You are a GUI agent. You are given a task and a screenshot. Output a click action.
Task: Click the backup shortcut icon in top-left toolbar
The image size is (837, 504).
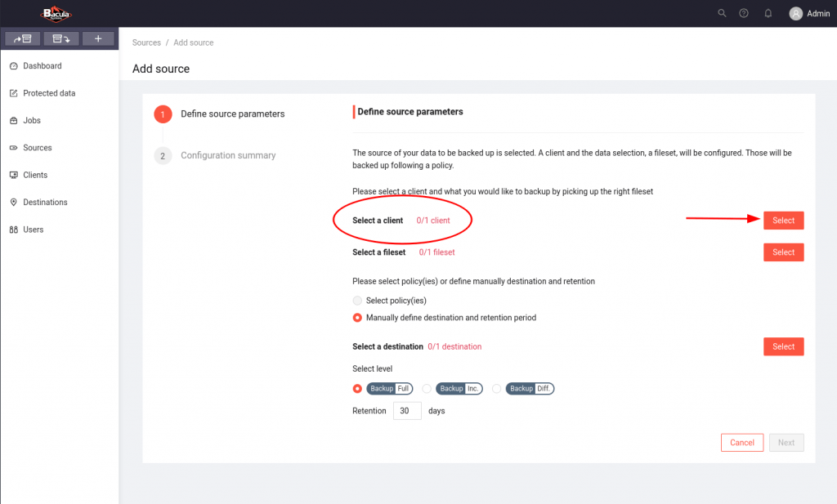tap(23, 38)
